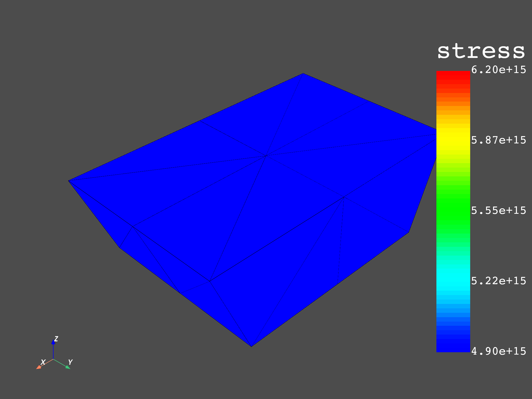This screenshot has height=399, width=532.
Task: Click the green band of the colorbar
Action: 453,210
